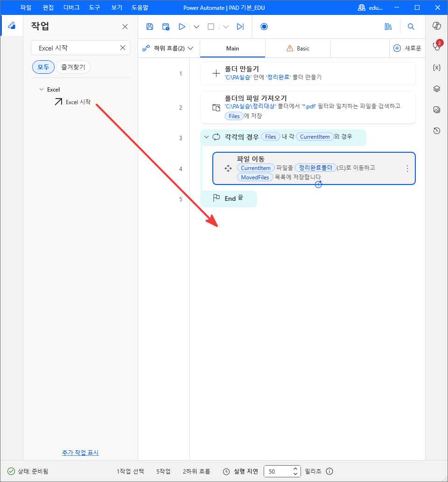The width and height of the screenshot is (448, 482).
Task: Open the 하위 흐름(2) dropdown
Action: pos(168,48)
